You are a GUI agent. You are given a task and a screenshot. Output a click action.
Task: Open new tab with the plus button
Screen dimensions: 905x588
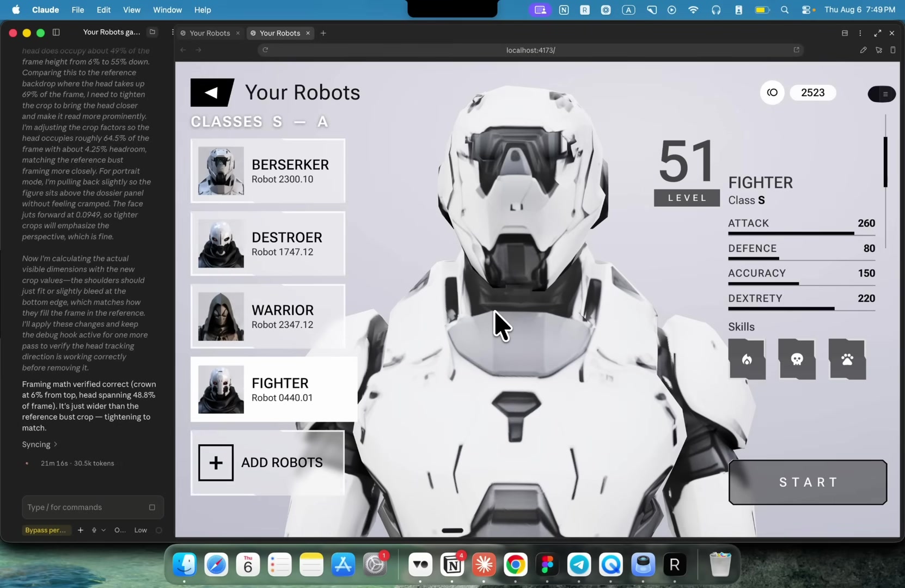(323, 33)
